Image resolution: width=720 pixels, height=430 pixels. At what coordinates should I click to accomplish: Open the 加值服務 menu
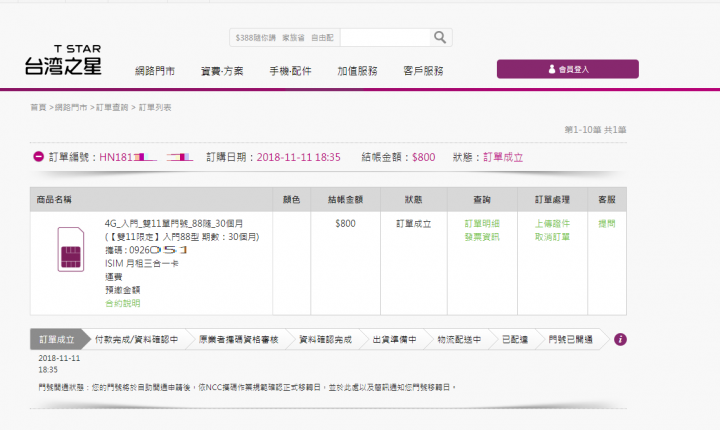pyautogui.click(x=357, y=71)
